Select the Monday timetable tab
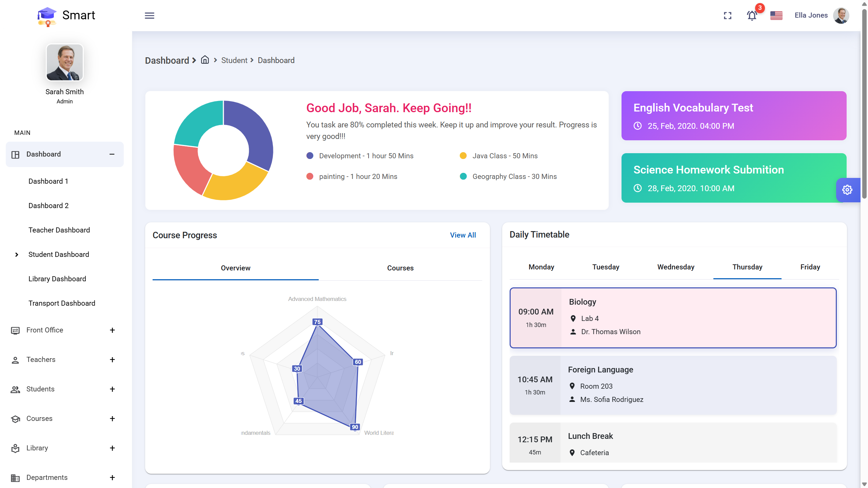The image size is (868, 488). (541, 267)
